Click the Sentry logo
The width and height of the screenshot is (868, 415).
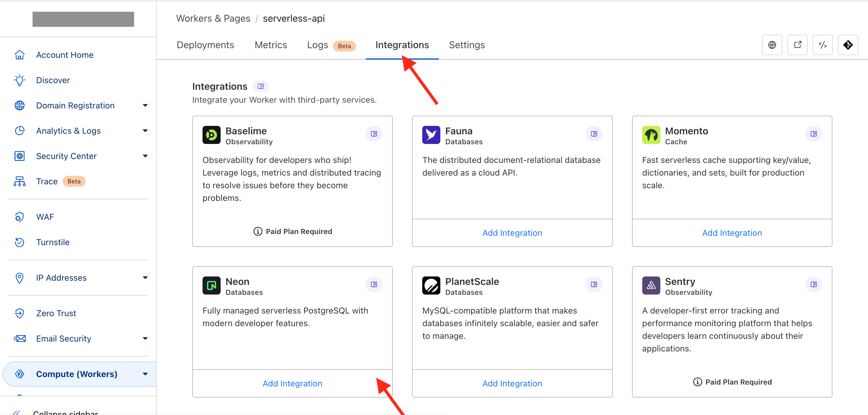click(651, 285)
